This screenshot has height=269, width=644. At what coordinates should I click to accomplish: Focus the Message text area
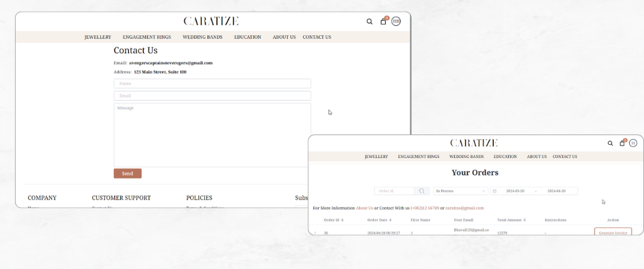tap(212, 134)
